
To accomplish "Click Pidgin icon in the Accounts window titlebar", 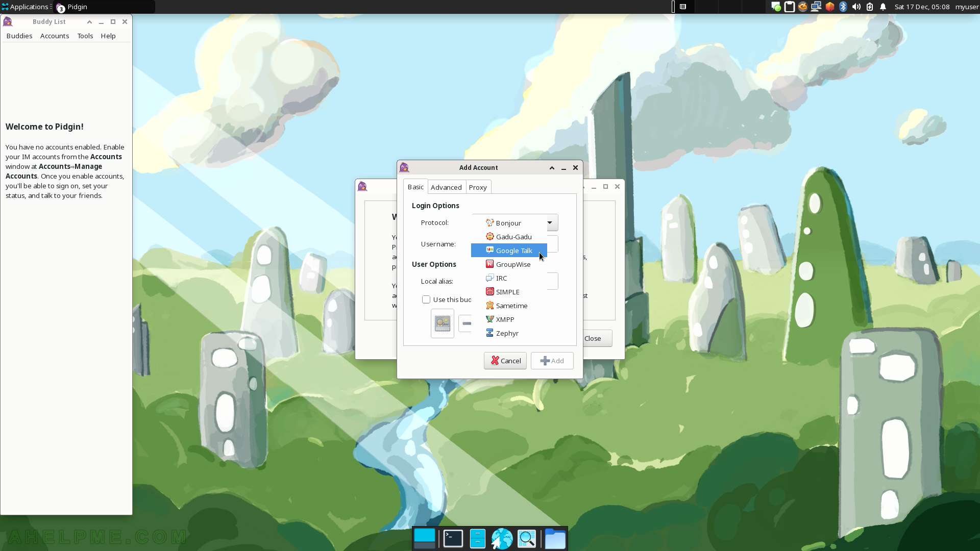I will coord(363,186).
